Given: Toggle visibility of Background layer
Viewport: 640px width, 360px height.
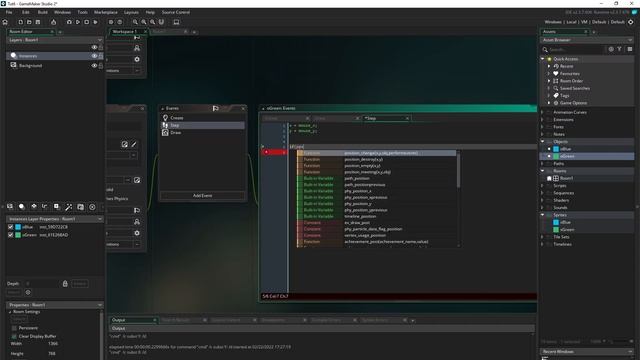Looking at the screenshot, I should 94,65.
